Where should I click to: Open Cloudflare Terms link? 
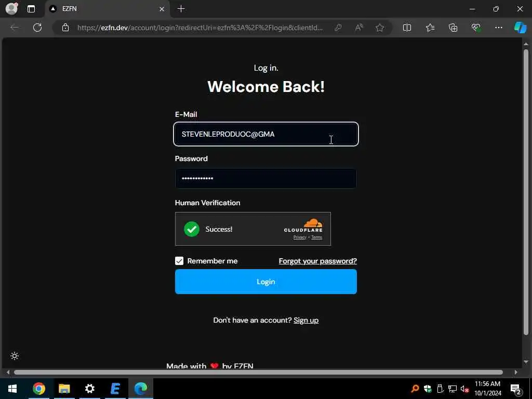[x=316, y=237]
